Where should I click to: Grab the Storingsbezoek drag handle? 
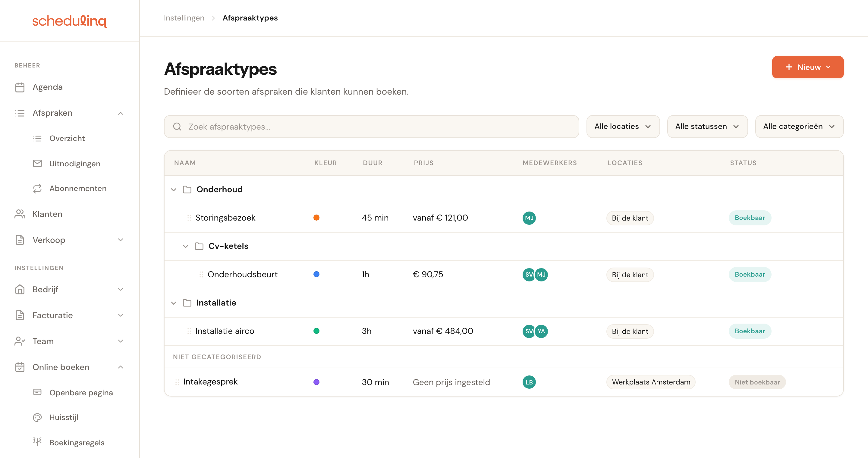189,218
